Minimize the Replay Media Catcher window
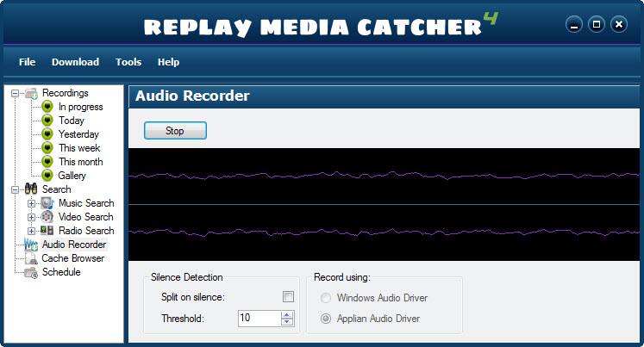This screenshot has width=644, height=347. [574, 25]
